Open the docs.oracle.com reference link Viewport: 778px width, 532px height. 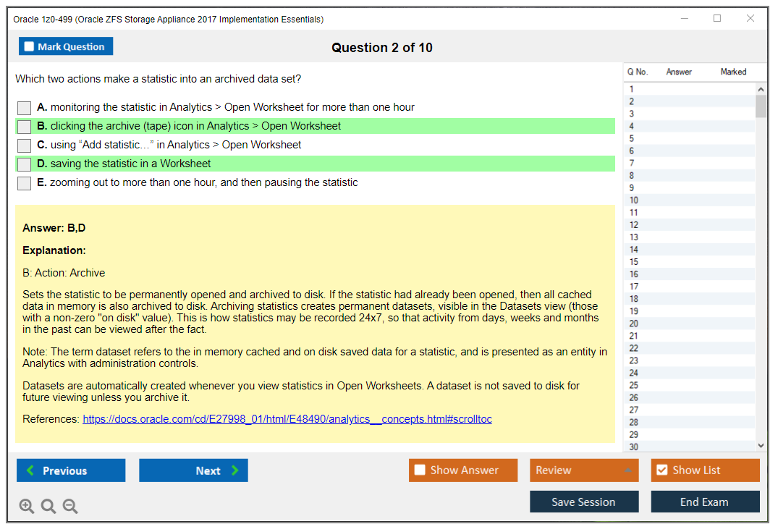click(x=287, y=419)
